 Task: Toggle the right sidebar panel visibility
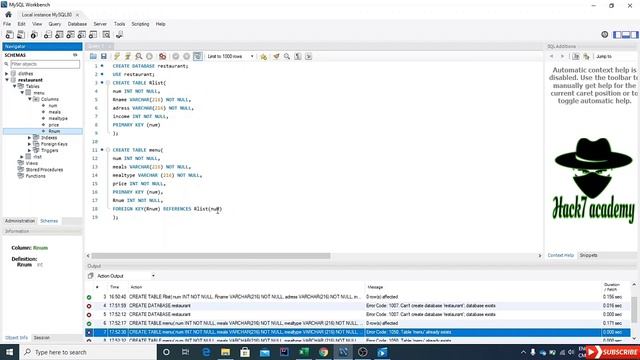pos(634,35)
